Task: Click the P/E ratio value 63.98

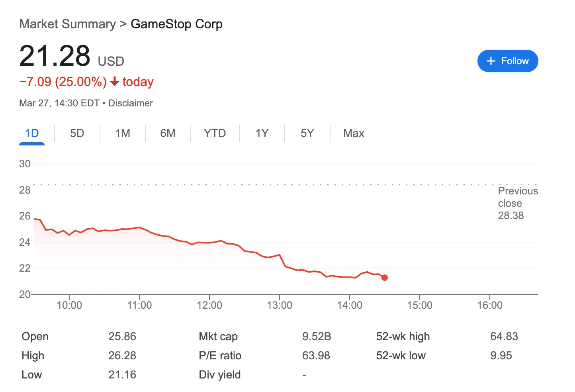Action: click(316, 355)
